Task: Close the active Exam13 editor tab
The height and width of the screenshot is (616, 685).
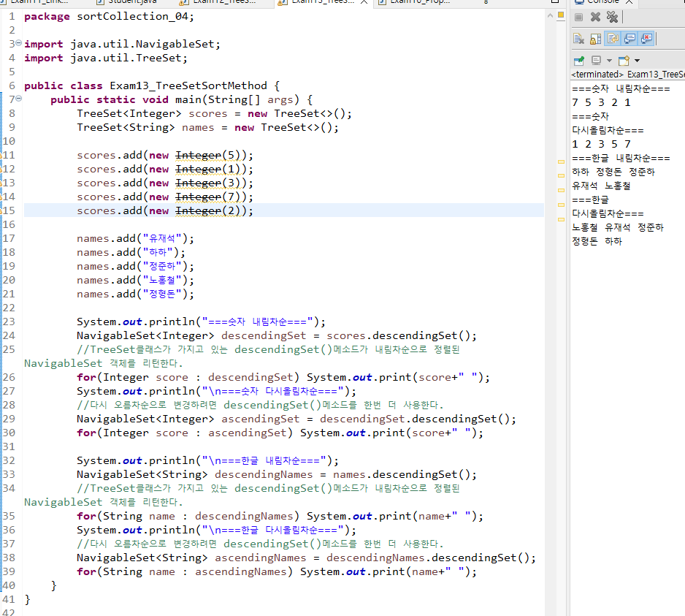Action: click(364, 2)
